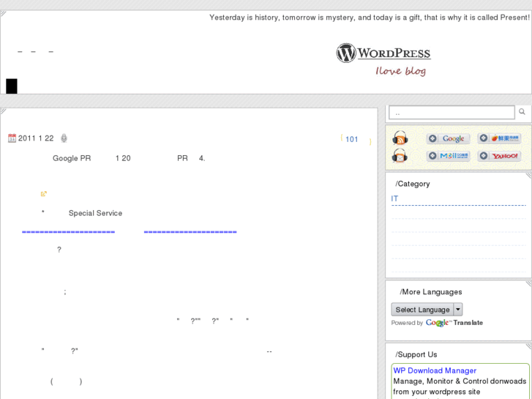
Task: Click the calendar icon next to 2011 1 22
Action: pyautogui.click(x=12, y=138)
